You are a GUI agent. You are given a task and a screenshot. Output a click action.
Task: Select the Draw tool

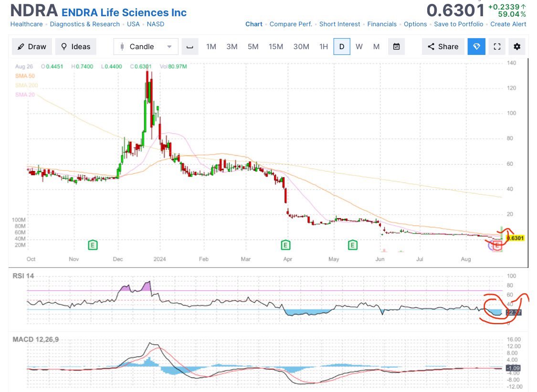coord(32,46)
